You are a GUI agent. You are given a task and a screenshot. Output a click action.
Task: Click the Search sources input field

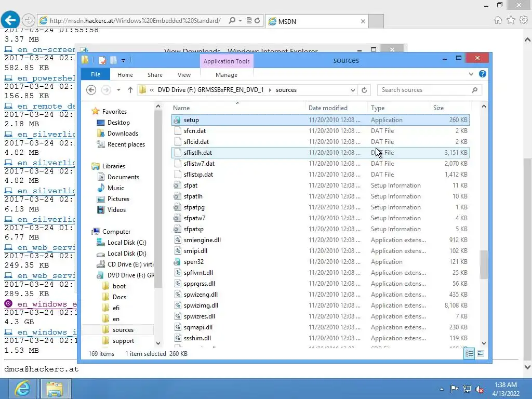pos(424,90)
